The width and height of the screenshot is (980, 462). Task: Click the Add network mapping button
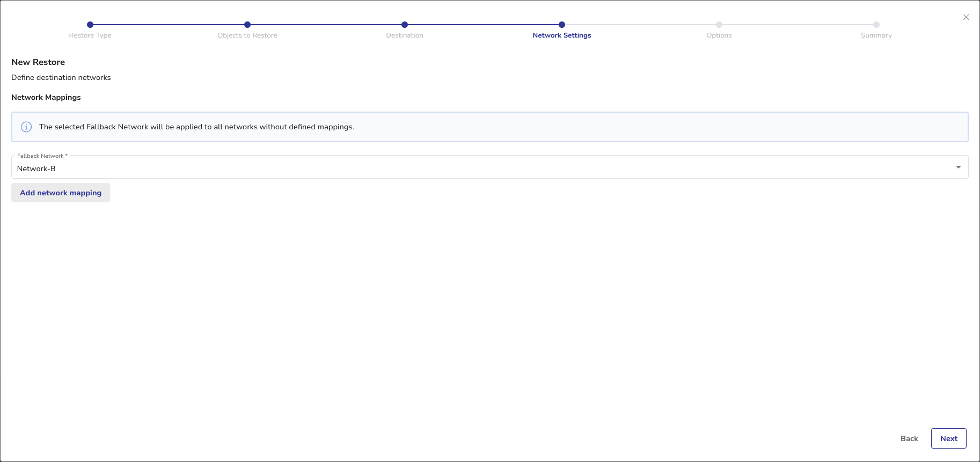61,193
